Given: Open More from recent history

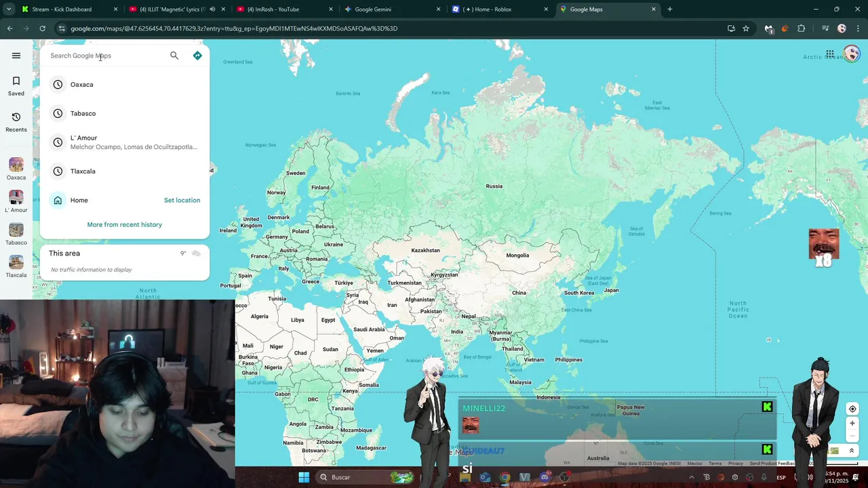Looking at the screenshot, I should (125, 225).
